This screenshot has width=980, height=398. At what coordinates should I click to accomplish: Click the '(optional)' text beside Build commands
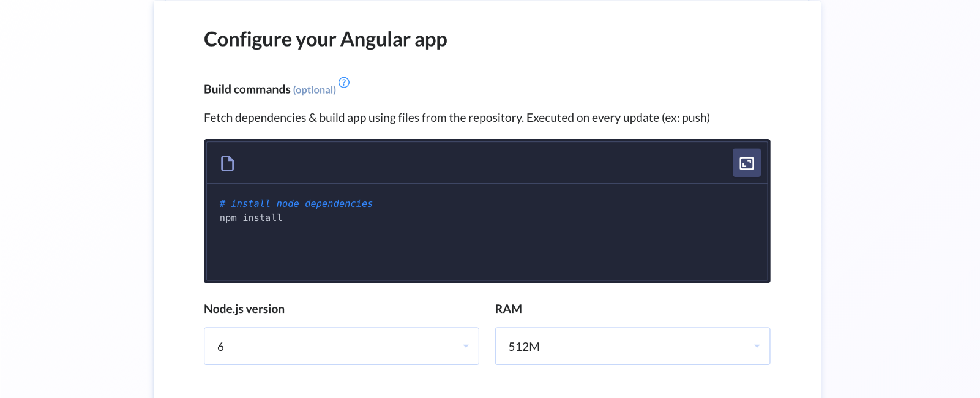pyautogui.click(x=315, y=90)
